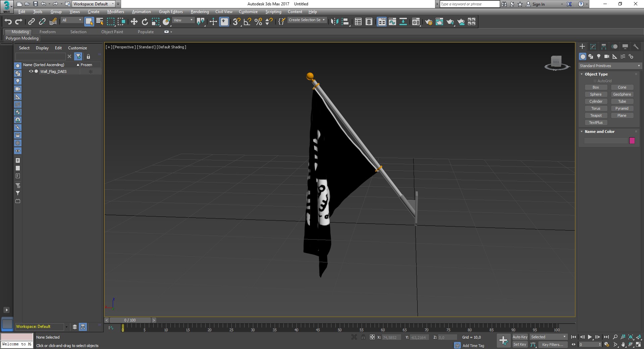Screen dimensions: 644x349
Task: Enable the AutoGrid checkbox
Action: tap(595, 81)
